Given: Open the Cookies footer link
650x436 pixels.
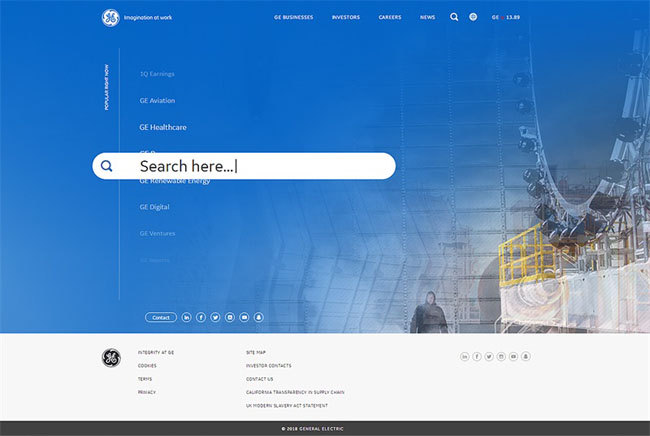Looking at the screenshot, I should click(x=147, y=366).
